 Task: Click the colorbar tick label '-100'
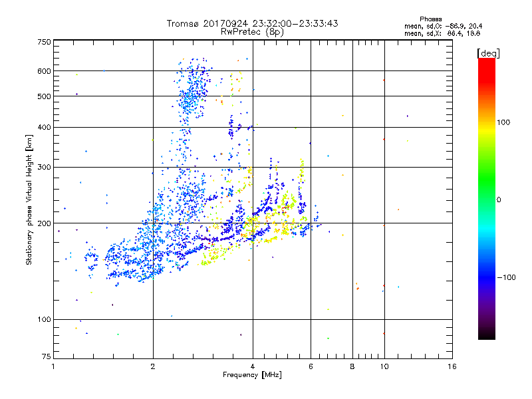pyautogui.click(x=506, y=277)
